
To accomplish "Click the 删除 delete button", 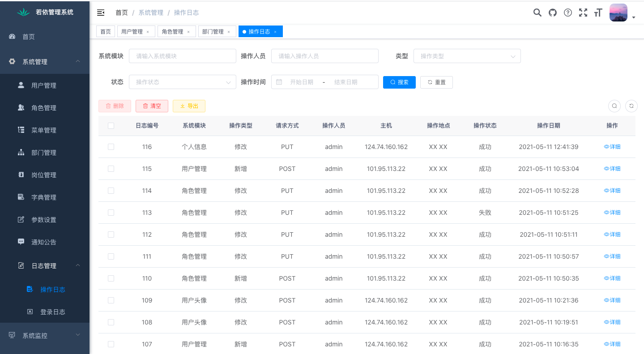I will coord(115,106).
